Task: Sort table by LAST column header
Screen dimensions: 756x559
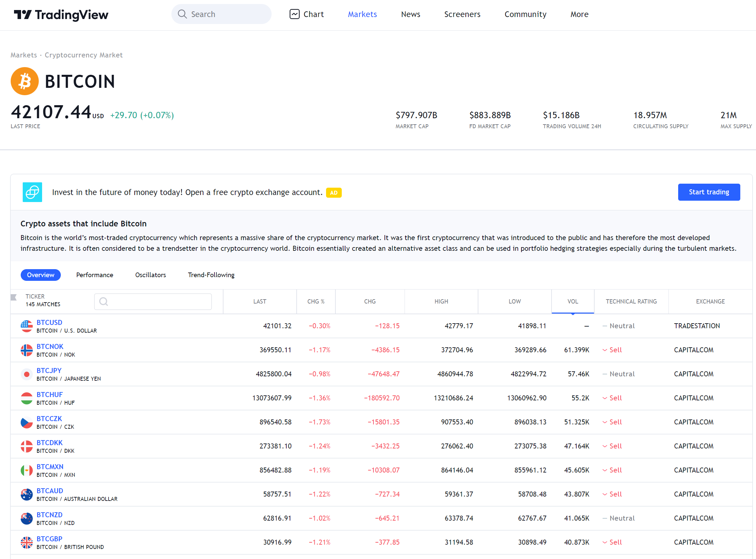Action: (x=260, y=302)
